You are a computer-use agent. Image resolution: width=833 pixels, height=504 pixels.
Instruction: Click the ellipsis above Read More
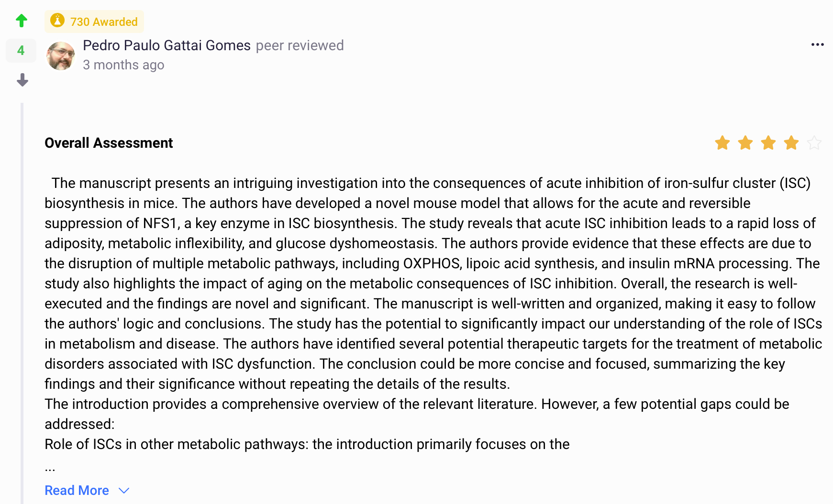tap(50, 469)
